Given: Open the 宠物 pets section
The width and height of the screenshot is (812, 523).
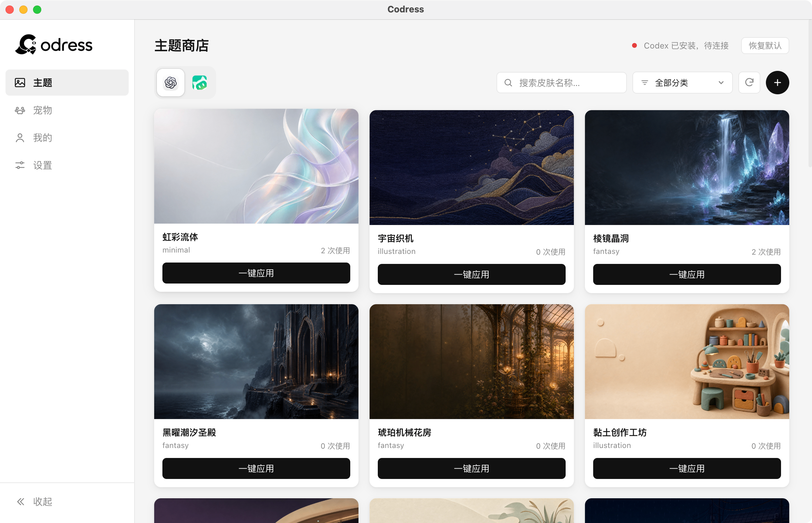Looking at the screenshot, I should click(67, 110).
